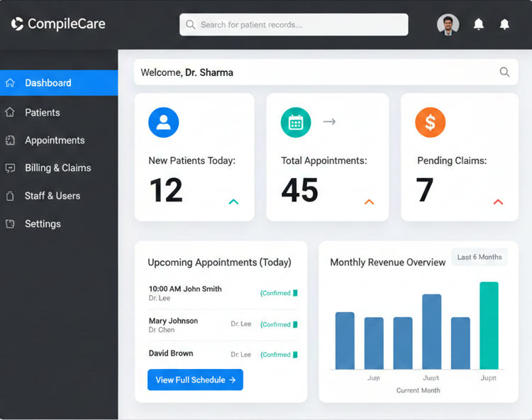This screenshot has width=532, height=420.
Task: Click the Settings sidebar icon
Action: pos(10,223)
